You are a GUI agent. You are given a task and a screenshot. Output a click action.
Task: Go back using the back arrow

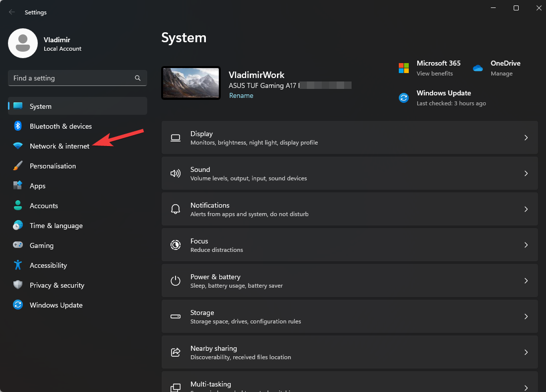click(12, 12)
